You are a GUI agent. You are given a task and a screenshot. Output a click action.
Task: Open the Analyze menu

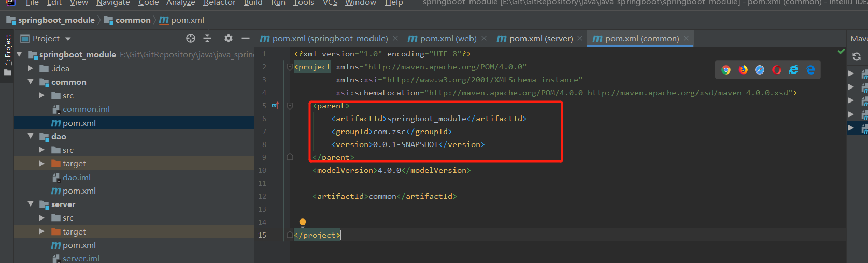[x=181, y=3]
